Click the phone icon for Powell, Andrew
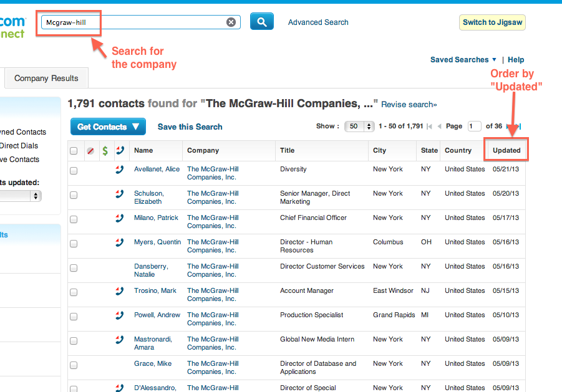 (x=119, y=315)
